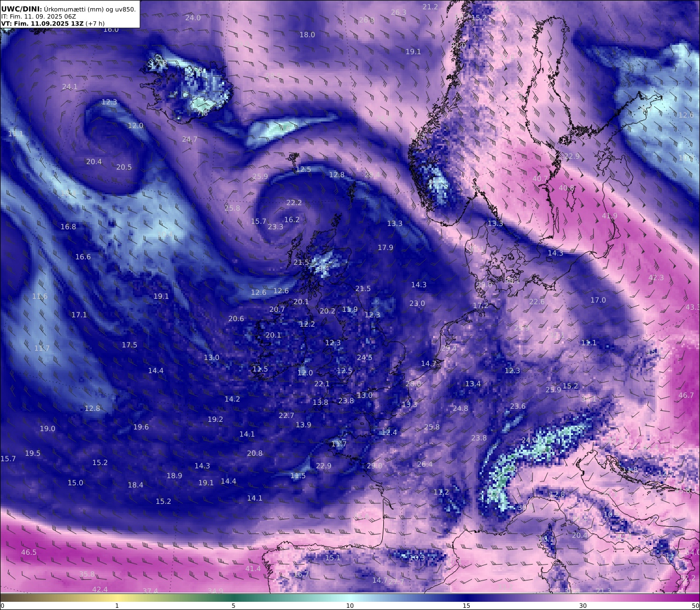Click the 20.8 value label
The height and width of the screenshot is (610, 700).
click(x=255, y=453)
